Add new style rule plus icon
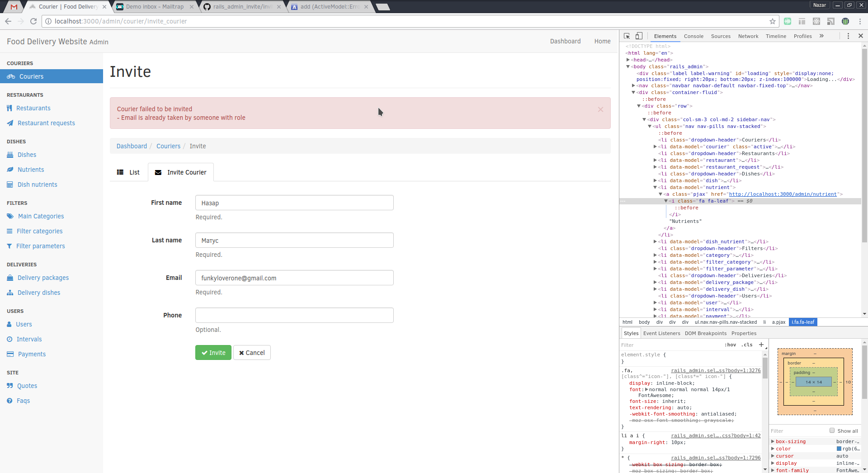This screenshot has height=473, width=868. point(761,345)
